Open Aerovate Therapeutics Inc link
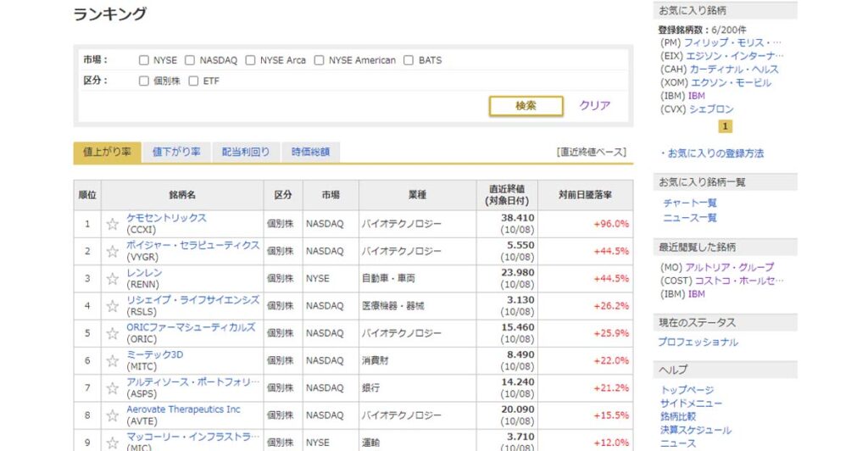 tap(183, 409)
